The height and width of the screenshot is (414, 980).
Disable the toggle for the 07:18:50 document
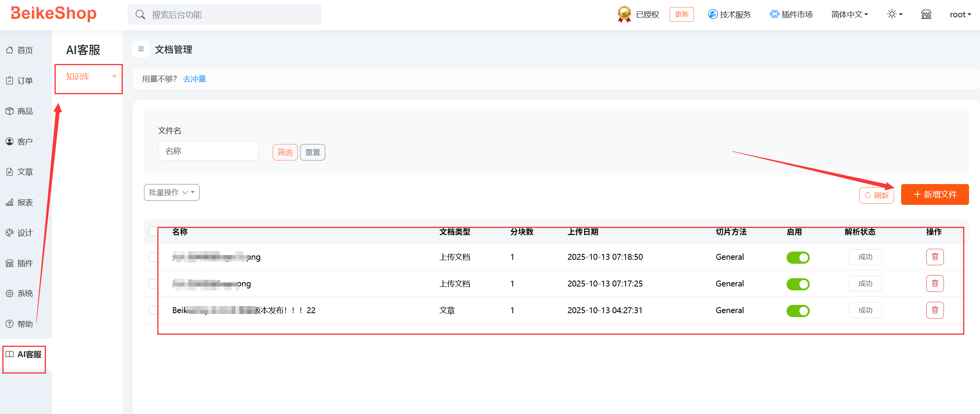798,257
